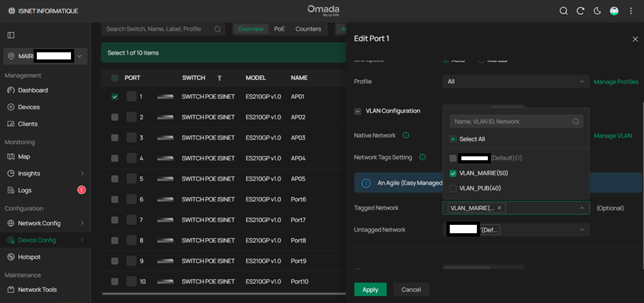The image size is (644, 303).
Task: Click the Clients icon
Action: pos(11,124)
